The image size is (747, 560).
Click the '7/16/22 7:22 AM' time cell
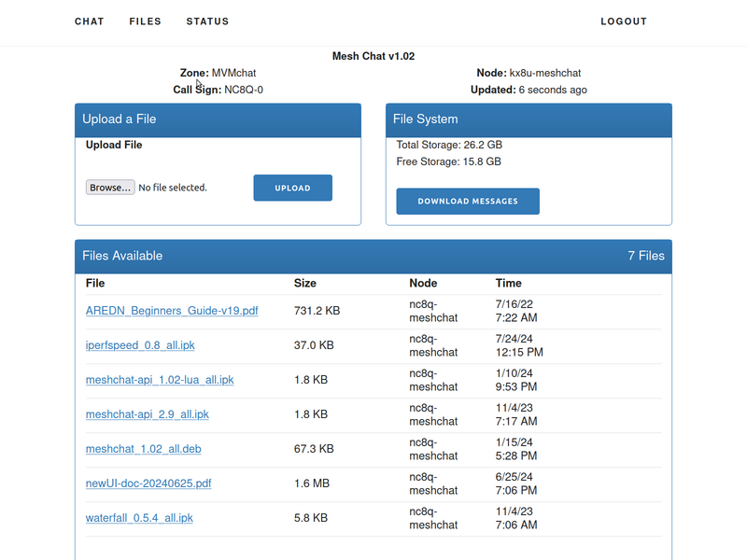click(x=516, y=311)
